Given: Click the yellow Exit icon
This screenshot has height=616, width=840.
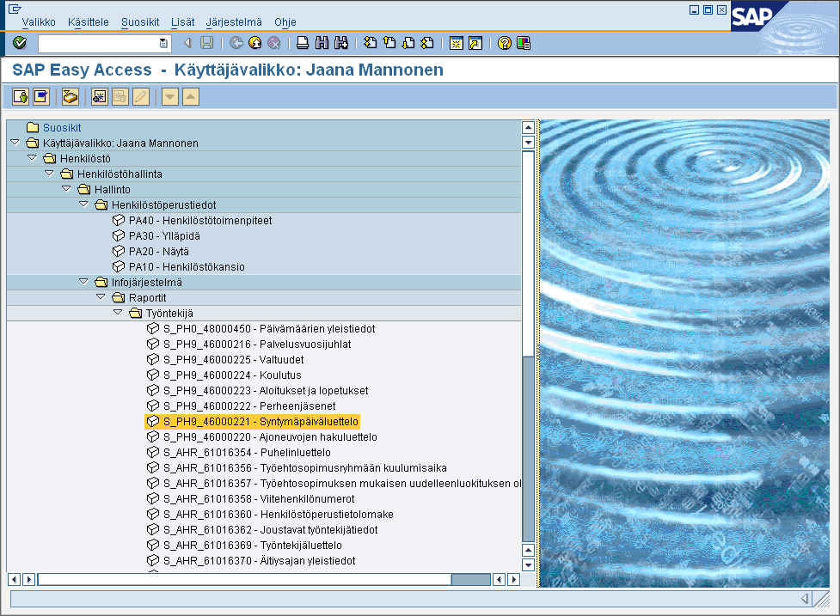Looking at the screenshot, I should 255,43.
